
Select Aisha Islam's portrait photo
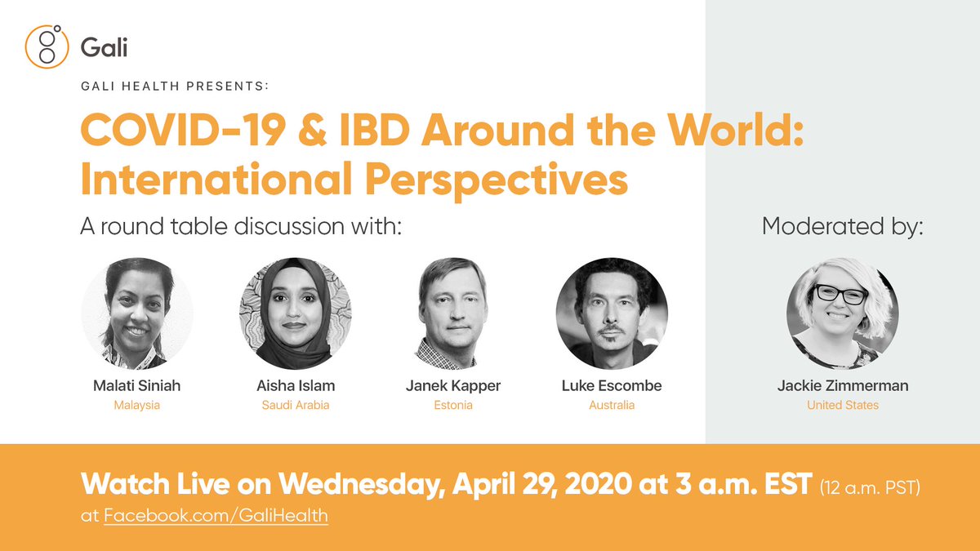pyautogui.click(x=296, y=313)
